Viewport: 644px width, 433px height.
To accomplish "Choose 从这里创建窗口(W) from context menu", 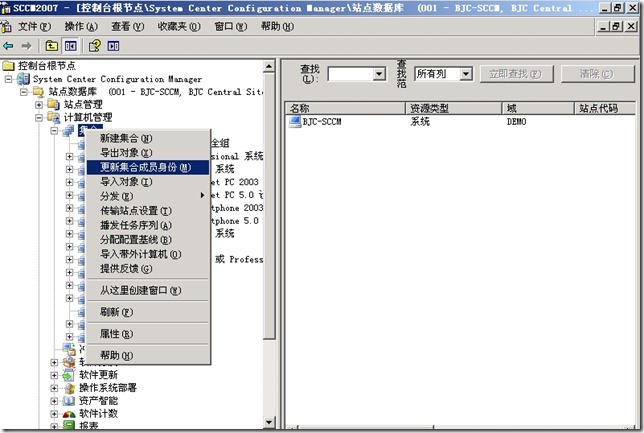I will (148, 290).
